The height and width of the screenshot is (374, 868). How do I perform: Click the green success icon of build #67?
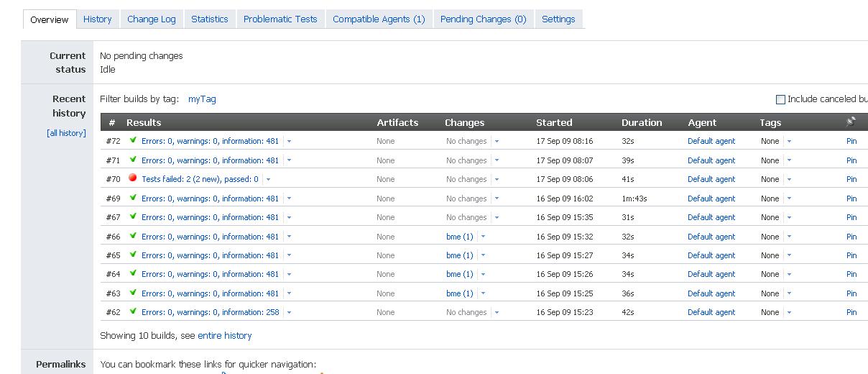tap(133, 216)
